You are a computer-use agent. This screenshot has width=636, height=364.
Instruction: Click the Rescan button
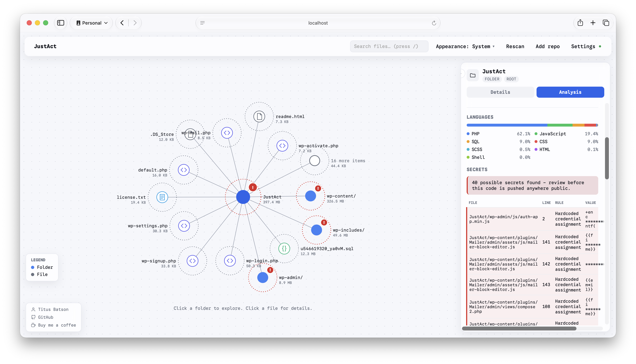(515, 47)
